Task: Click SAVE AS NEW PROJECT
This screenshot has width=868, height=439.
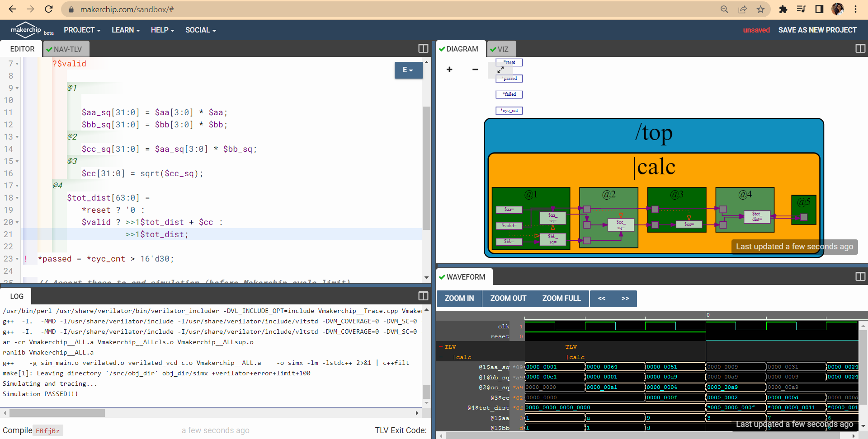Action: pos(817,30)
